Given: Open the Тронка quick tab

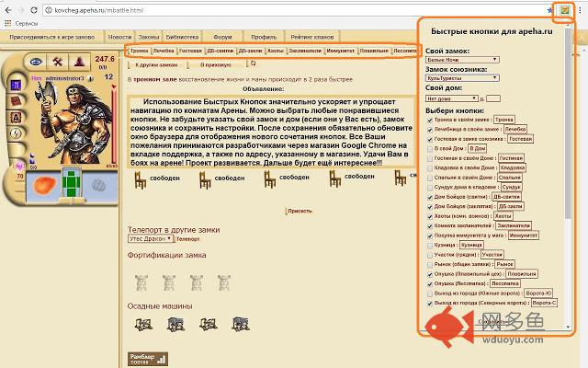Looking at the screenshot, I should point(140,51).
